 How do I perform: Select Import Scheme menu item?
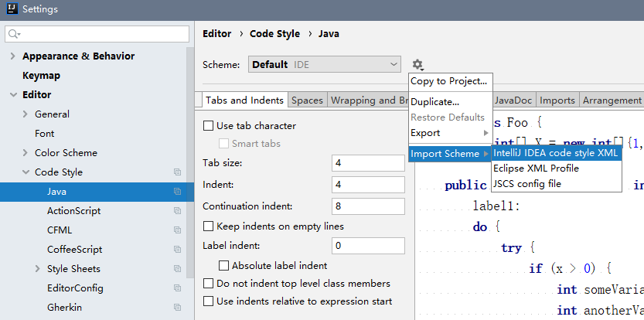click(451, 154)
